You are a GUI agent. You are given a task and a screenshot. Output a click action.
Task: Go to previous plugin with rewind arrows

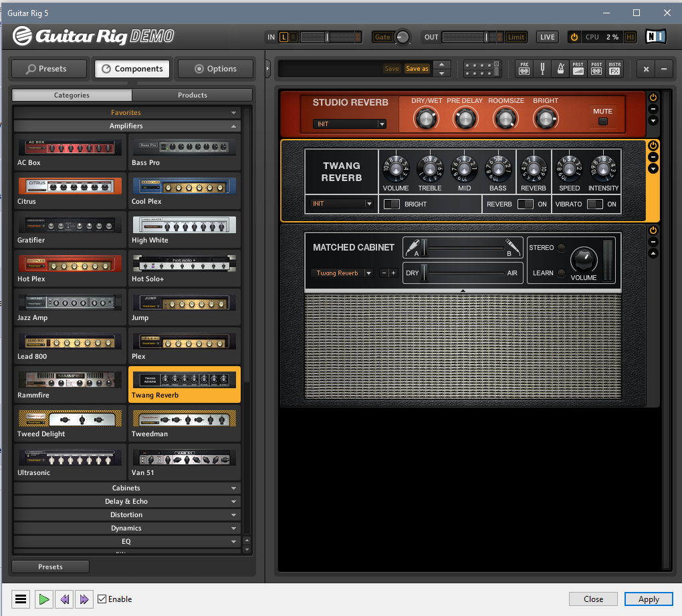coord(65,599)
